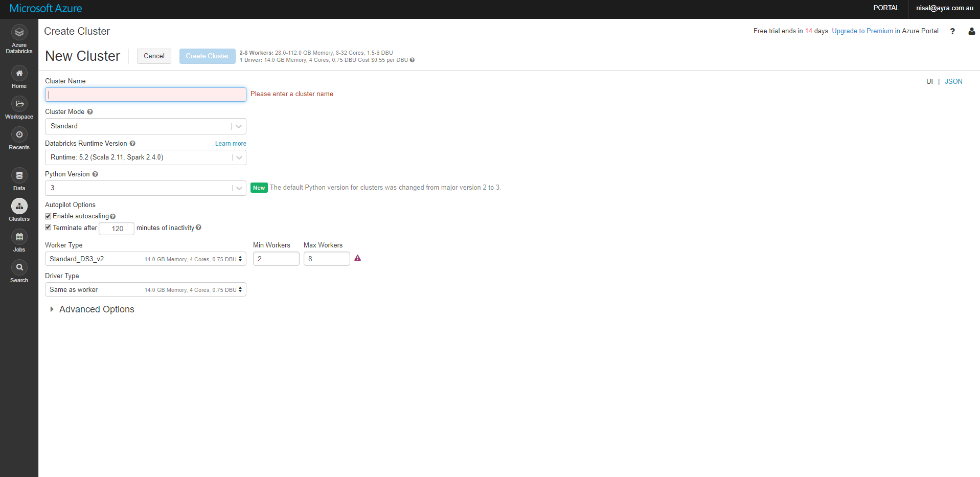Click the '1 Driver' summary line
Image resolution: width=980 pixels, height=477 pixels.
324,60
